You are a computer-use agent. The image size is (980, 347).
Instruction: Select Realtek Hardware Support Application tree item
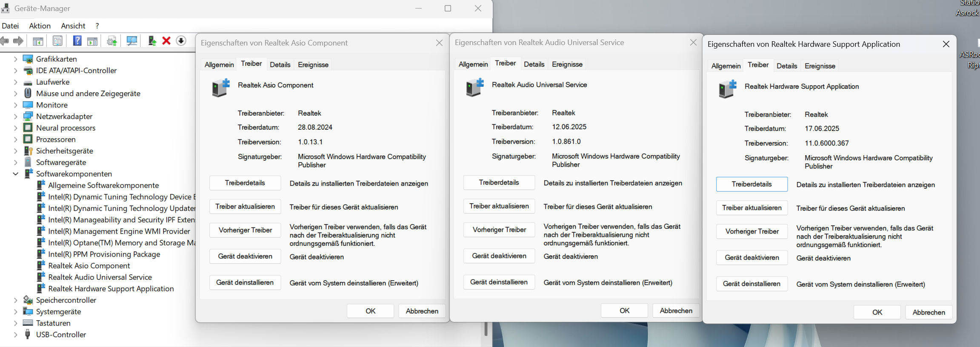coord(111,288)
